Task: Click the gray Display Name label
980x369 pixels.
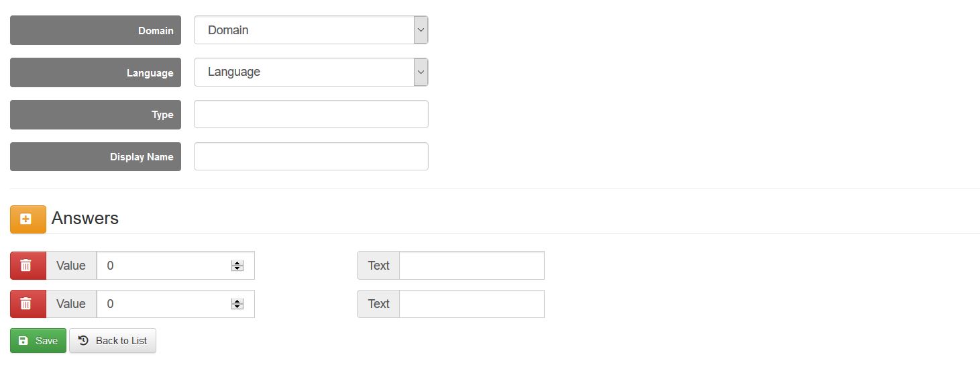Action: pyautogui.click(x=95, y=156)
